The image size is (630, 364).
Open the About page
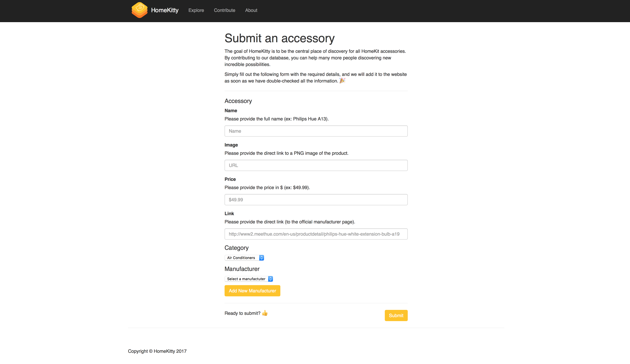click(x=251, y=10)
